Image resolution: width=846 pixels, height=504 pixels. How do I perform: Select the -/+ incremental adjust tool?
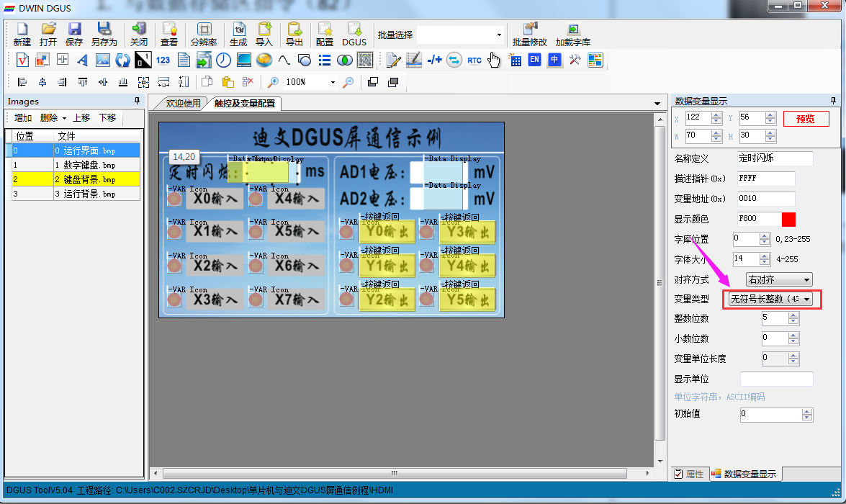(434, 60)
